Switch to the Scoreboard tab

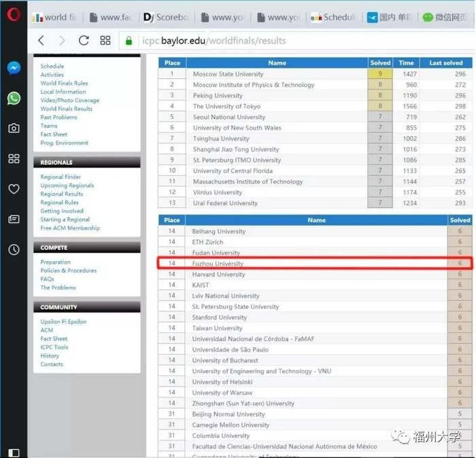[166, 17]
